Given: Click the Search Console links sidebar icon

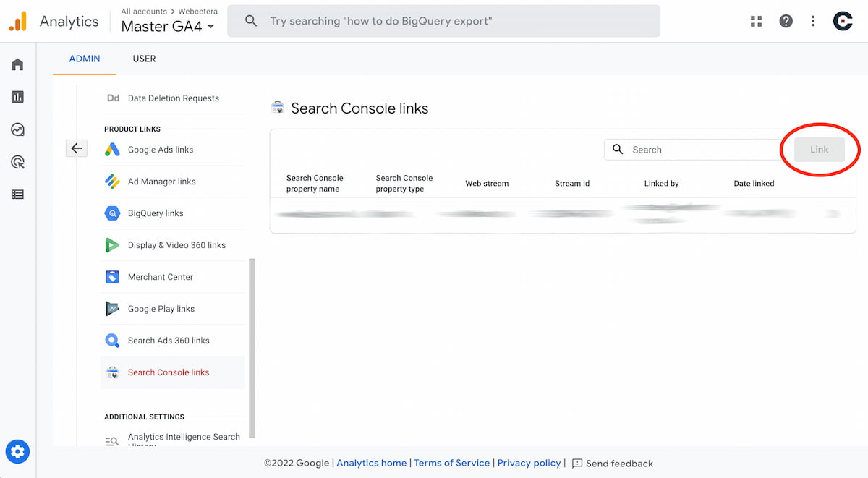Looking at the screenshot, I should [112, 372].
